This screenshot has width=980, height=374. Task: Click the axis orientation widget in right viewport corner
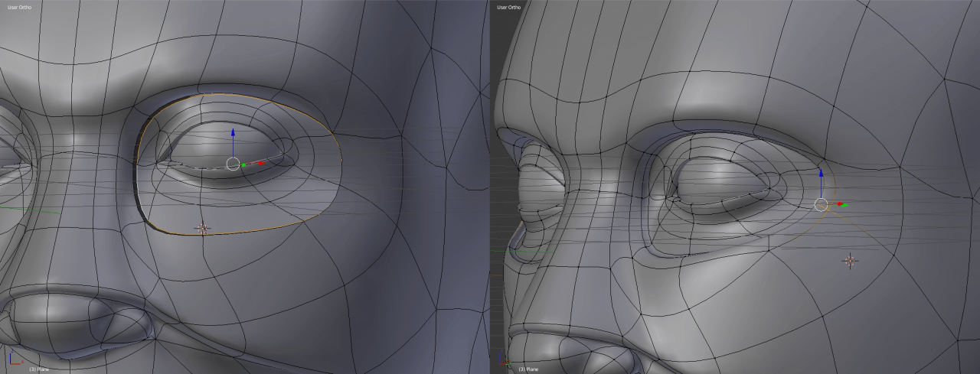pos(503,359)
